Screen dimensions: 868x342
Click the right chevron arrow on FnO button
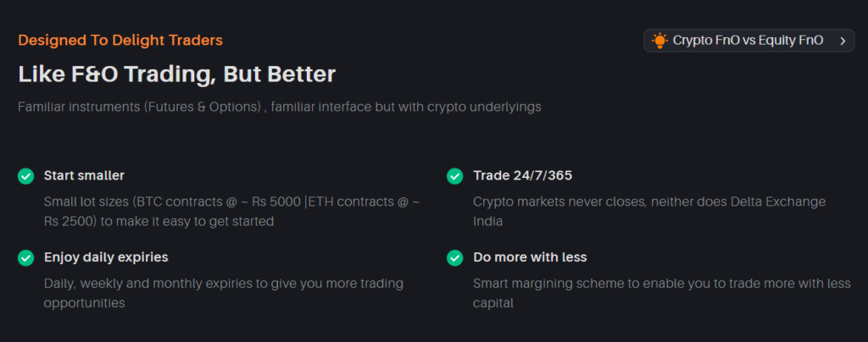842,41
